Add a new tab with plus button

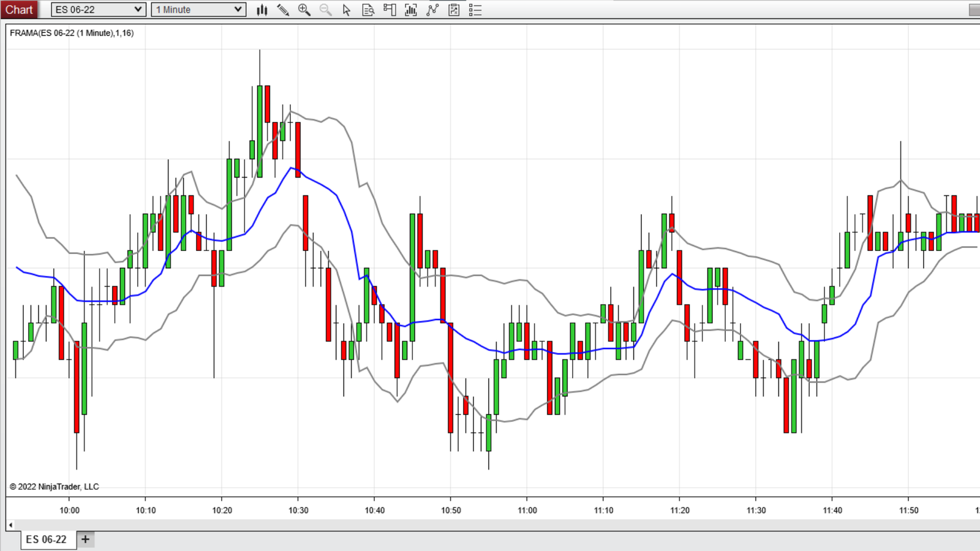click(x=86, y=539)
